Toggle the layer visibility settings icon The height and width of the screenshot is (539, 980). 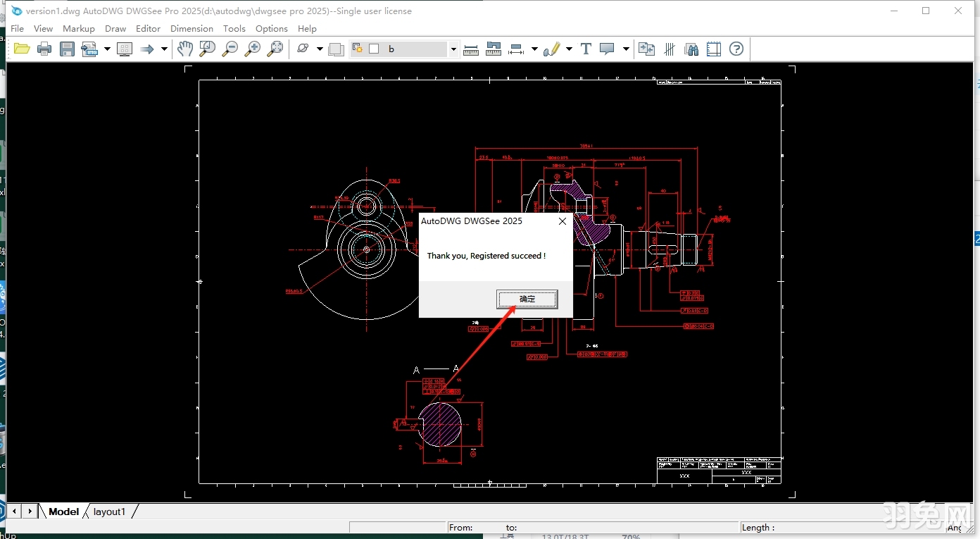pos(358,49)
